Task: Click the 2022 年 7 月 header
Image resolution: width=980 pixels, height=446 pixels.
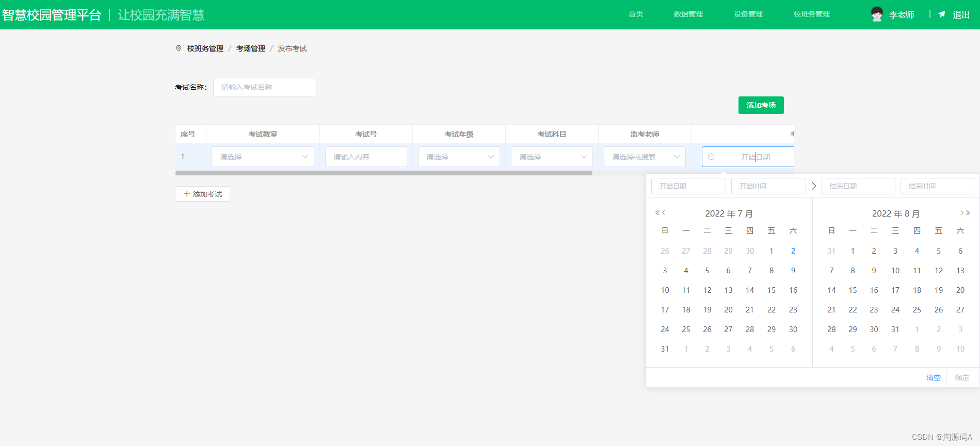Action: [729, 213]
